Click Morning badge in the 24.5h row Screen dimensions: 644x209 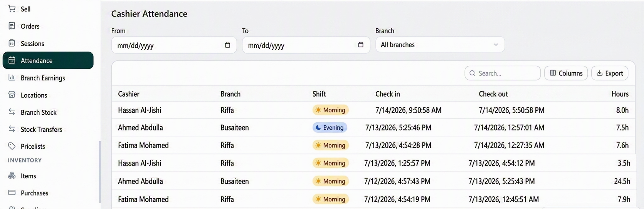pos(331,181)
